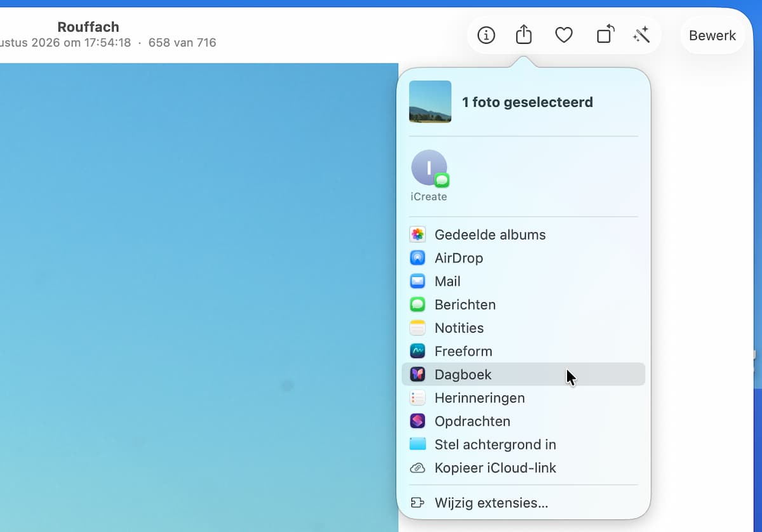This screenshot has height=532, width=762.
Task: Share the photo via Mail
Action: 523,281
